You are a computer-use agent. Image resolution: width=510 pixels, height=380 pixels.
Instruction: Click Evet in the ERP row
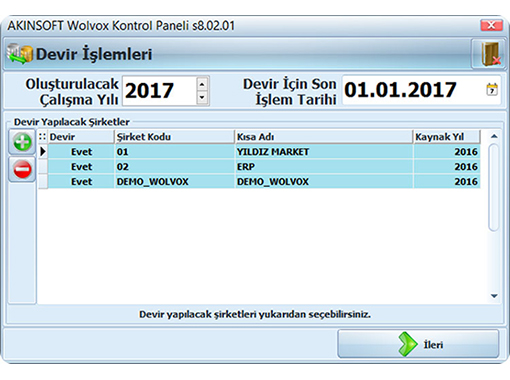click(x=81, y=167)
